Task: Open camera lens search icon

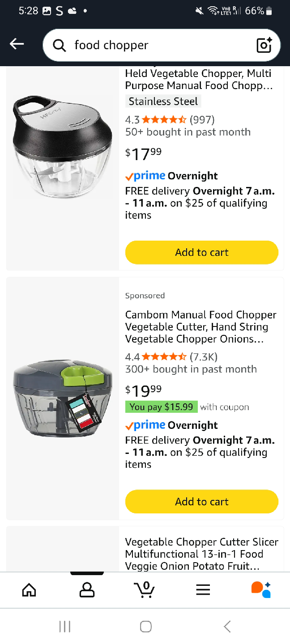Action: 264,45
